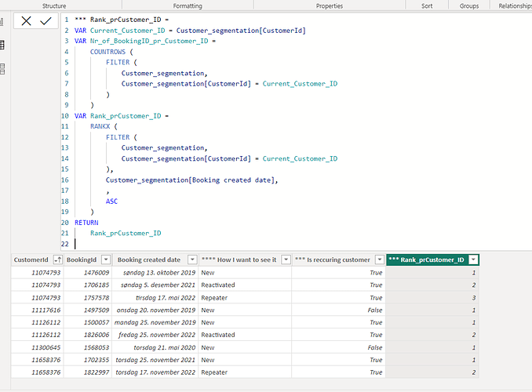Select date cell torsdag 17. november 2022
This screenshot has height=392, width=532.
click(155, 372)
